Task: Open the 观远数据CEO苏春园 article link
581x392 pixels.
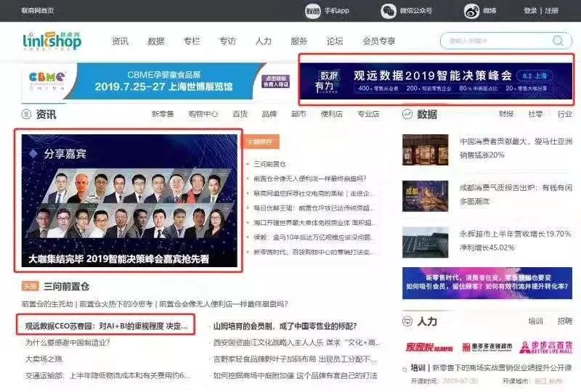Action: 106,326
